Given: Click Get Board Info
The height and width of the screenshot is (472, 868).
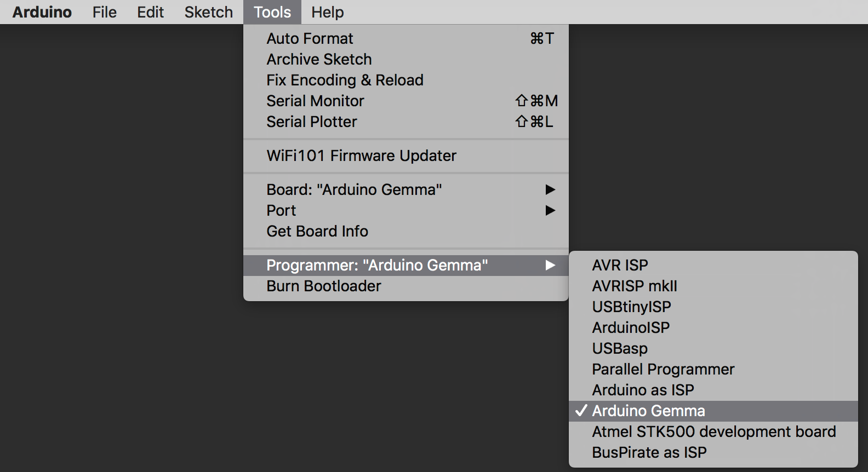Looking at the screenshot, I should click(x=317, y=231).
